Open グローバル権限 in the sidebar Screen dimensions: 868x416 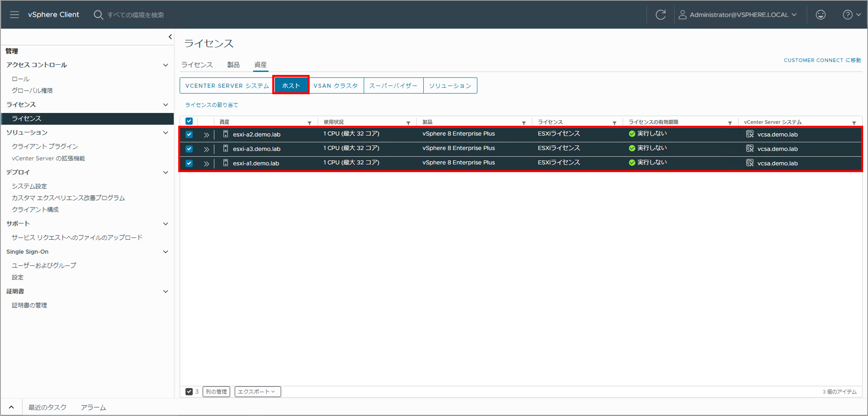click(32, 91)
